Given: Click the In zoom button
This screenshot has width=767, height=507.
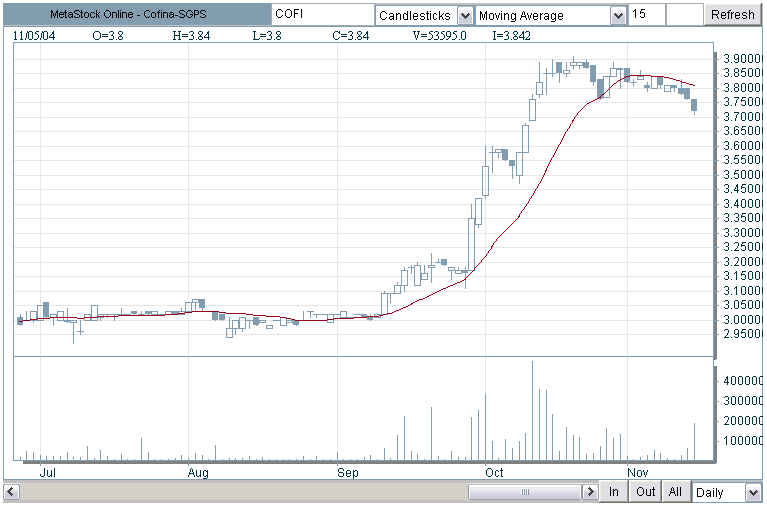Looking at the screenshot, I should tap(613, 491).
